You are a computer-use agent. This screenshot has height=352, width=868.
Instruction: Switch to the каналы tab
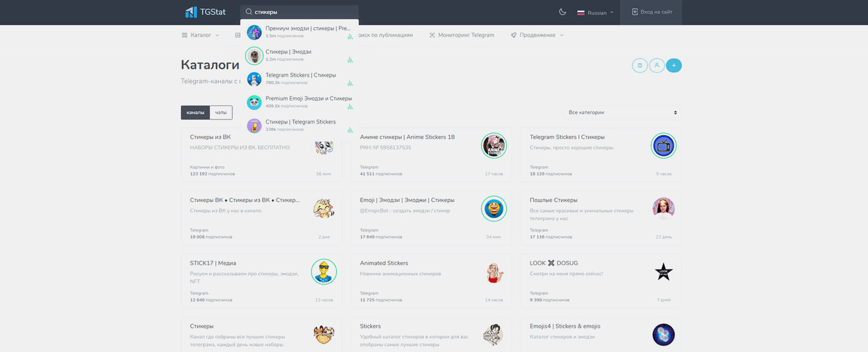point(196,112)
